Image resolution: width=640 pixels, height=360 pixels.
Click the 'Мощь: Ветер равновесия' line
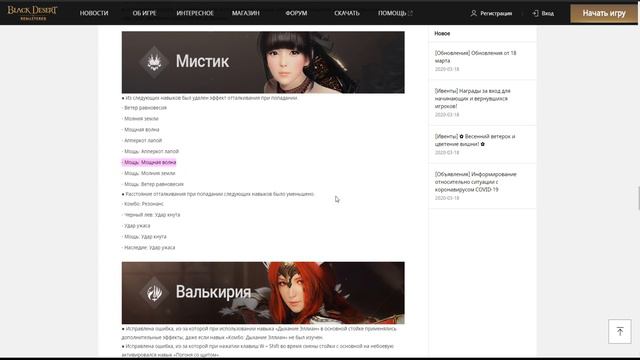(x=153, y=184)
